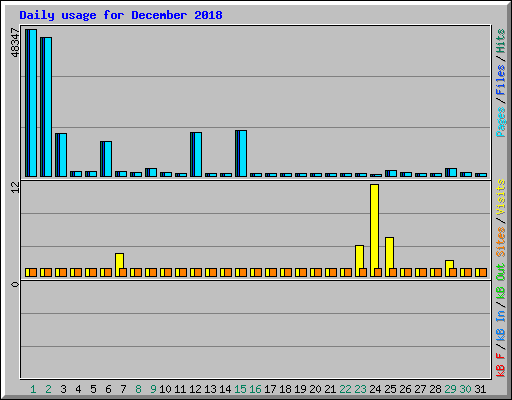This screenshot has height=400, width=512.
Task: Click the 'Visits' legend label
Action: tap(500, 197)
